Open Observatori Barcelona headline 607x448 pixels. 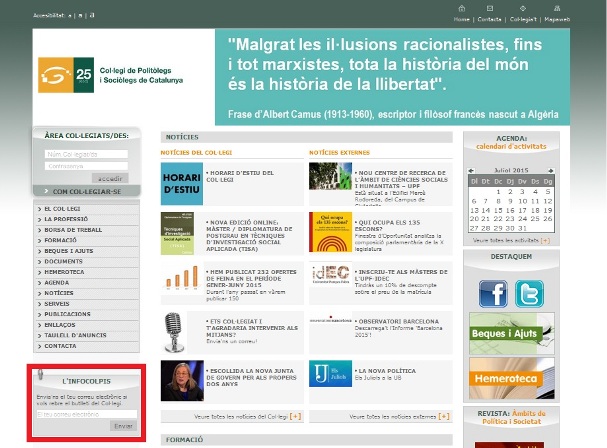pos(397,321)
